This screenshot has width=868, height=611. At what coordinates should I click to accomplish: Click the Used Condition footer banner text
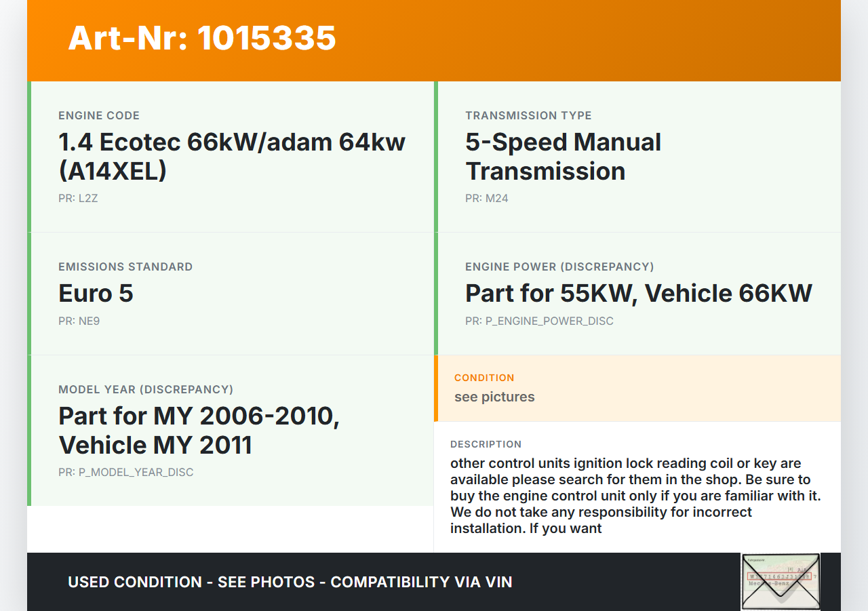tap(290, 582)
